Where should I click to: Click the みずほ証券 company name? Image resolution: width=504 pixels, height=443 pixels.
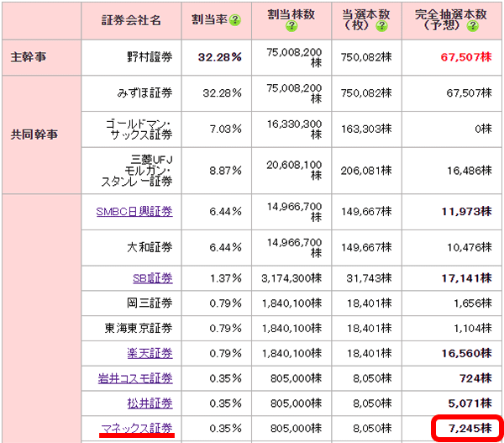coord(144,93)
